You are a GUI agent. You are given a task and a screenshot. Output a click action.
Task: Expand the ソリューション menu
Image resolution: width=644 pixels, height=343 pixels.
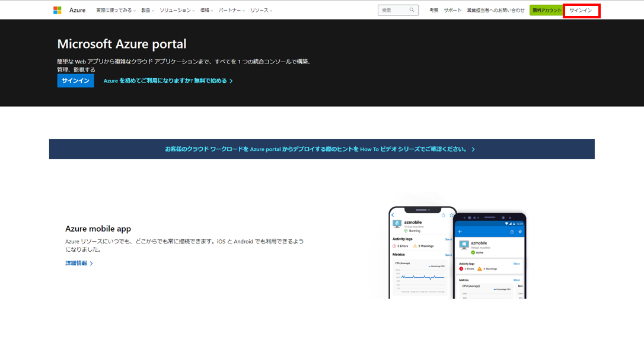pos(177,10)
